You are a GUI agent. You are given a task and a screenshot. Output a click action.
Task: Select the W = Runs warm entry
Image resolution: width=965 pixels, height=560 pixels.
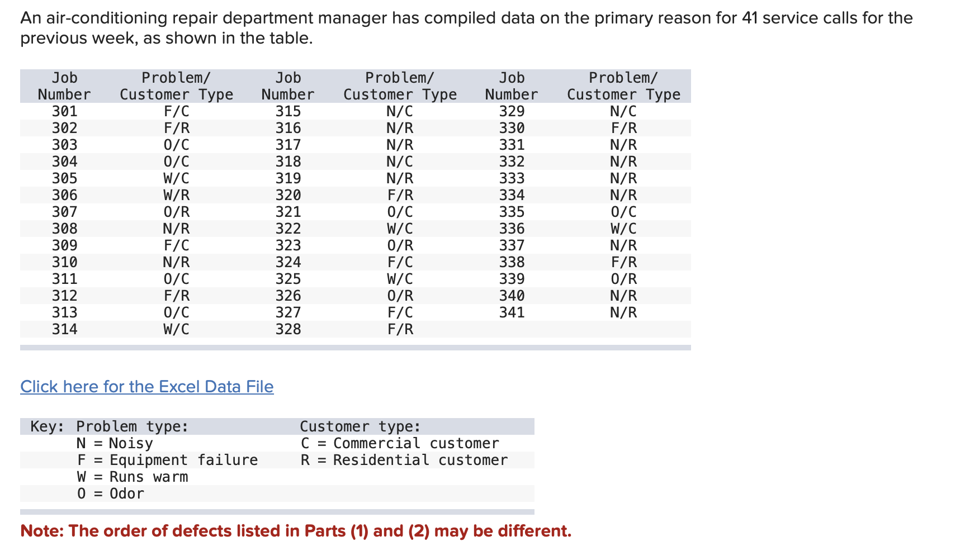(x=133, y=477)
